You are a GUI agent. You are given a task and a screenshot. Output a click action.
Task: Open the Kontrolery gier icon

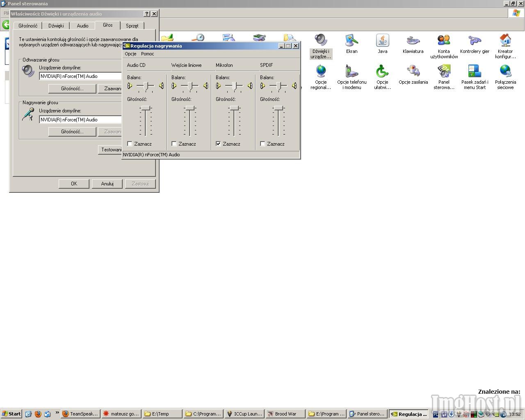tap(475, 40)
